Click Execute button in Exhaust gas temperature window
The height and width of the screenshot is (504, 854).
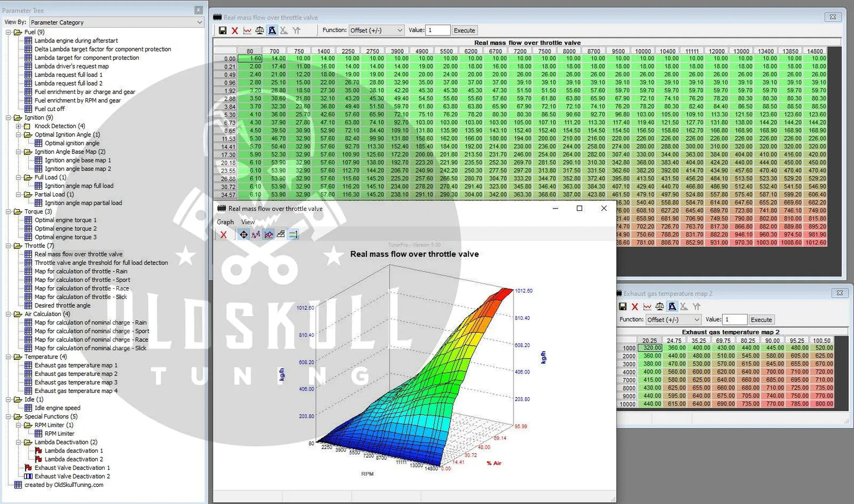[761, 320]
